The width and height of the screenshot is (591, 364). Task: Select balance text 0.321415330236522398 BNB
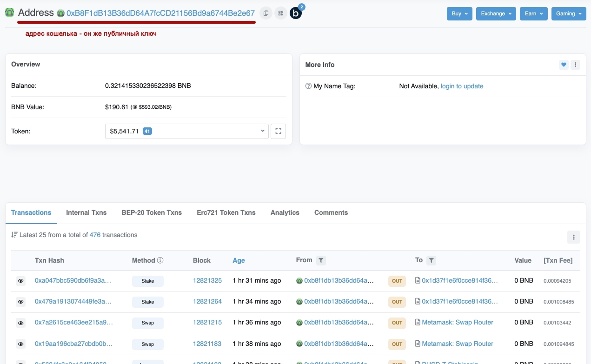pyautogui.click(x=148, y=86)
